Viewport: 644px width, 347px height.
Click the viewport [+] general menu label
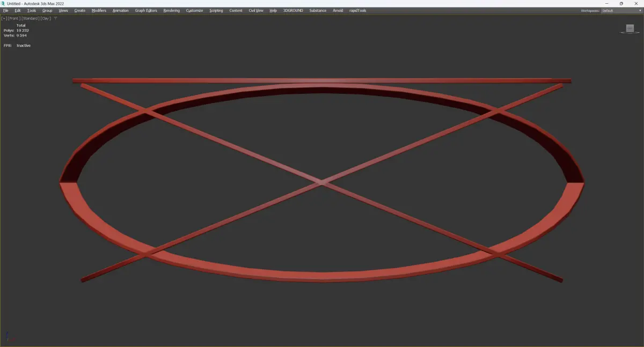point(4,18)
